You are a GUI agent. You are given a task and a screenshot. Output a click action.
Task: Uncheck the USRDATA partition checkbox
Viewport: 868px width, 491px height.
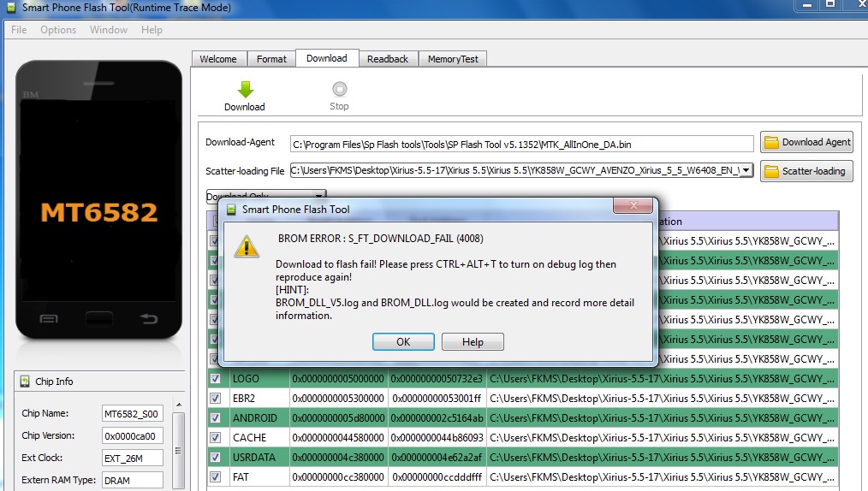216,458
